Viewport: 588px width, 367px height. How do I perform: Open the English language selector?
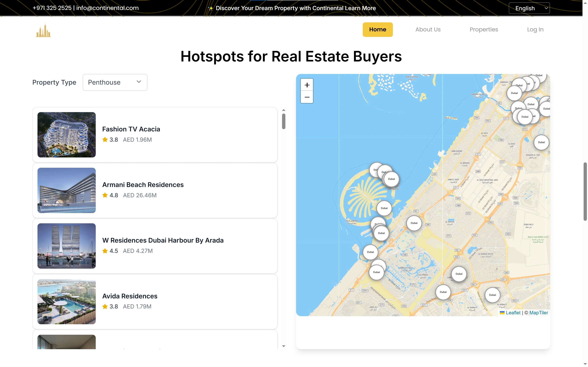click(x=529, y=8)
